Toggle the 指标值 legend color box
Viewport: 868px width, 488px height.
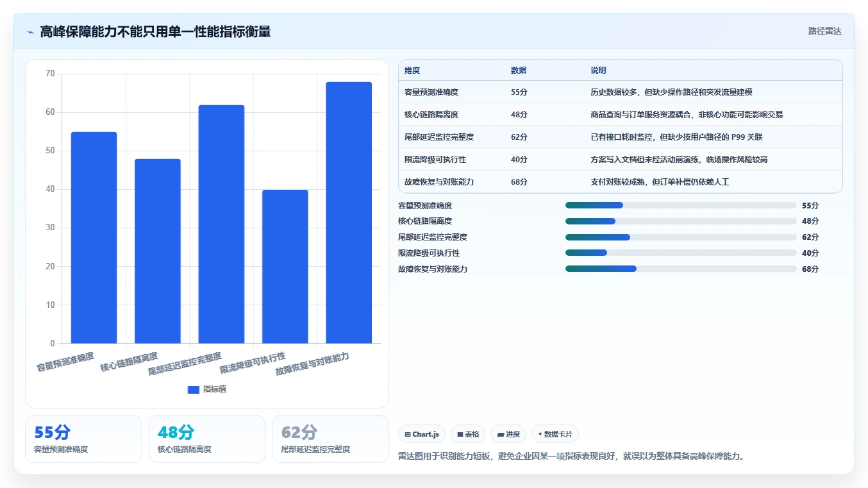tap(194, 389)
